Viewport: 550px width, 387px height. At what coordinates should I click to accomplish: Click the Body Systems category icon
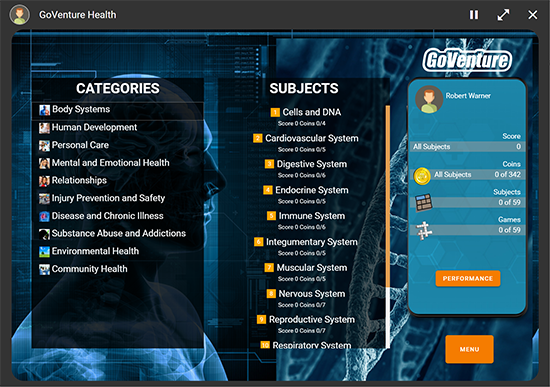click(x=45, y=110)
